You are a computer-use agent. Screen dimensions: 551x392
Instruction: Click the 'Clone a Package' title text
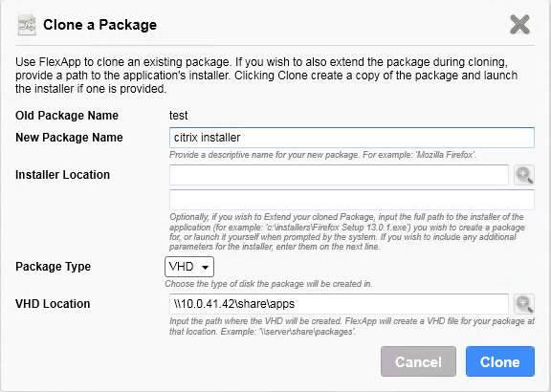(x=99, y=25)
